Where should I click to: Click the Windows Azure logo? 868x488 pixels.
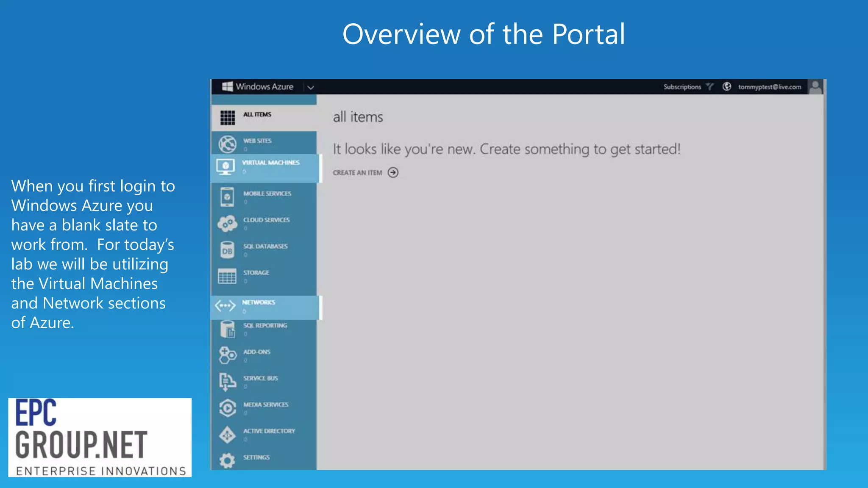pos(228,86)
